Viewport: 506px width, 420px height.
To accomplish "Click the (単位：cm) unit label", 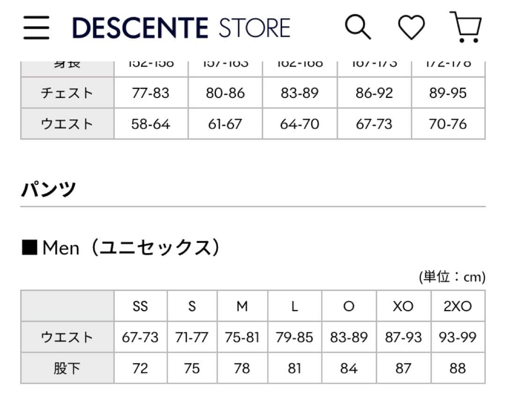I will [x=451, y=277].
